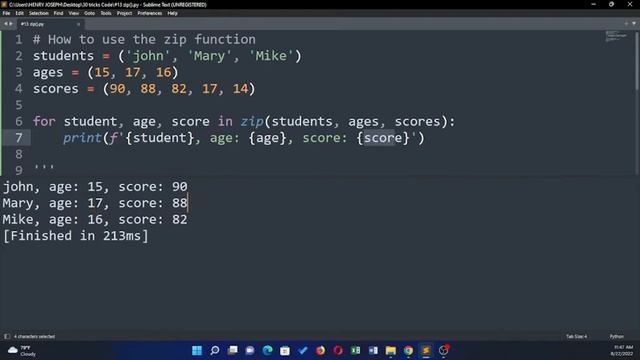Image resolution: width=640 pixels, height=360 pixels.
Task: Click the '4 characters selected' status text
Action: [34, 336]
